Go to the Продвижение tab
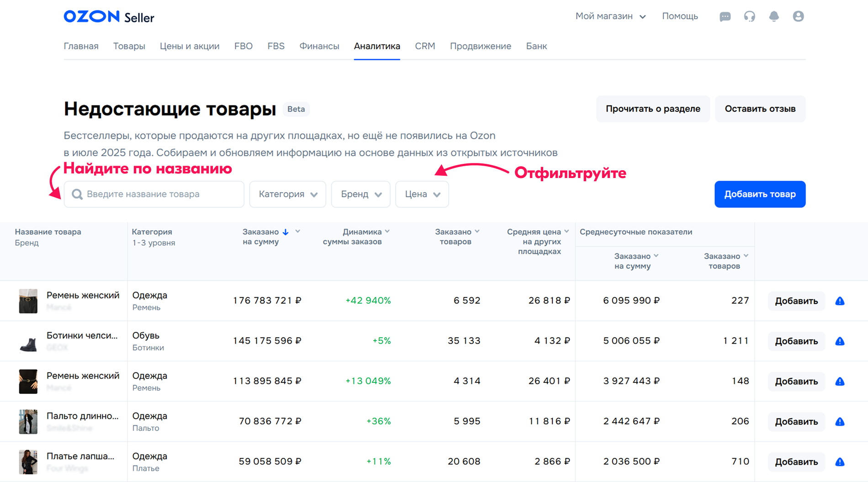Viewport: 868px width, 482px height. [x=481, y=46]
